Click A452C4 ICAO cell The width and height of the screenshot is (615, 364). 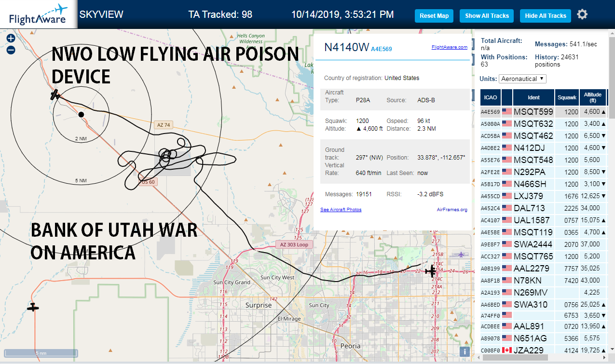coord(490,208)
